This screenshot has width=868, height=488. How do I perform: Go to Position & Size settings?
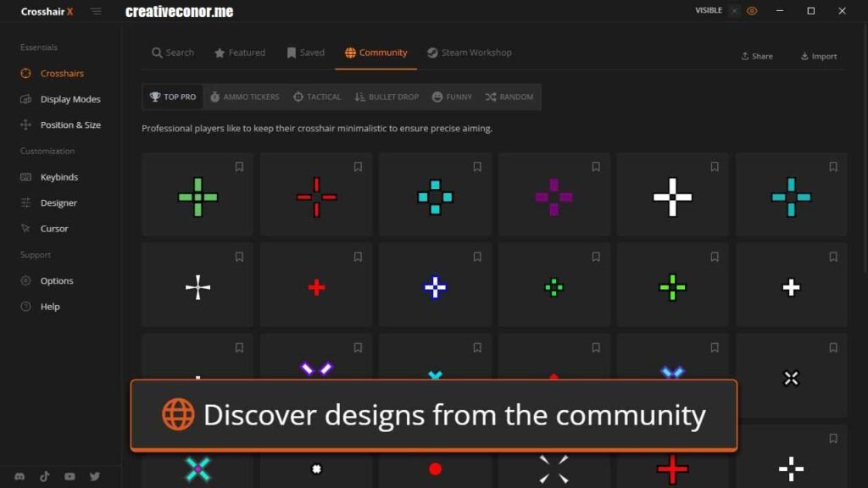tap(60, 125)
